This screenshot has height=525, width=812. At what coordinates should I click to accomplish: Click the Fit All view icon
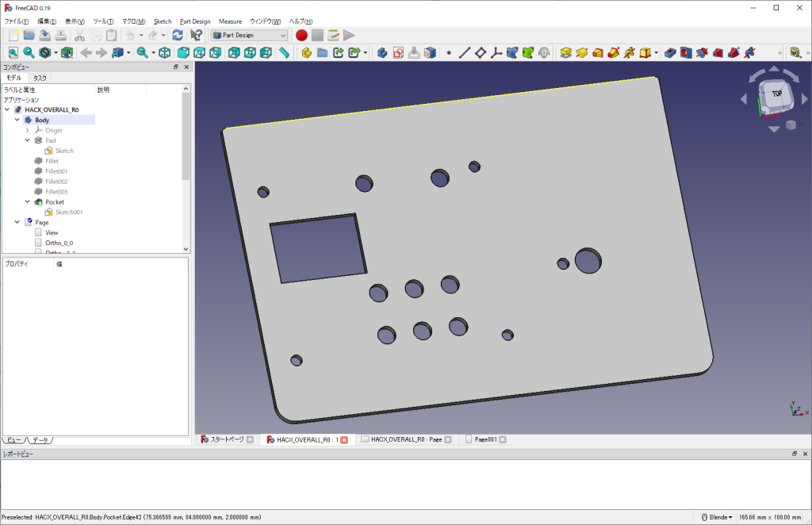(x=13, y=53)
